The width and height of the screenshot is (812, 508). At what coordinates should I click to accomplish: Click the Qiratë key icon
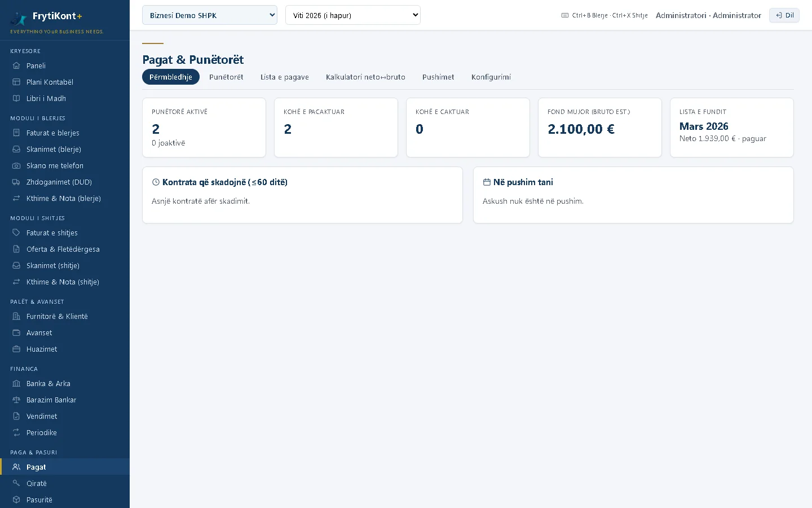pyautogui.click(x=16, y=483)
